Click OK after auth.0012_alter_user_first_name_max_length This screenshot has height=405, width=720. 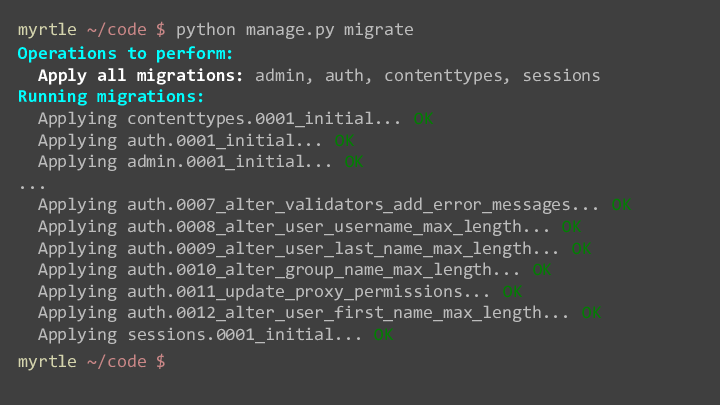591,313
